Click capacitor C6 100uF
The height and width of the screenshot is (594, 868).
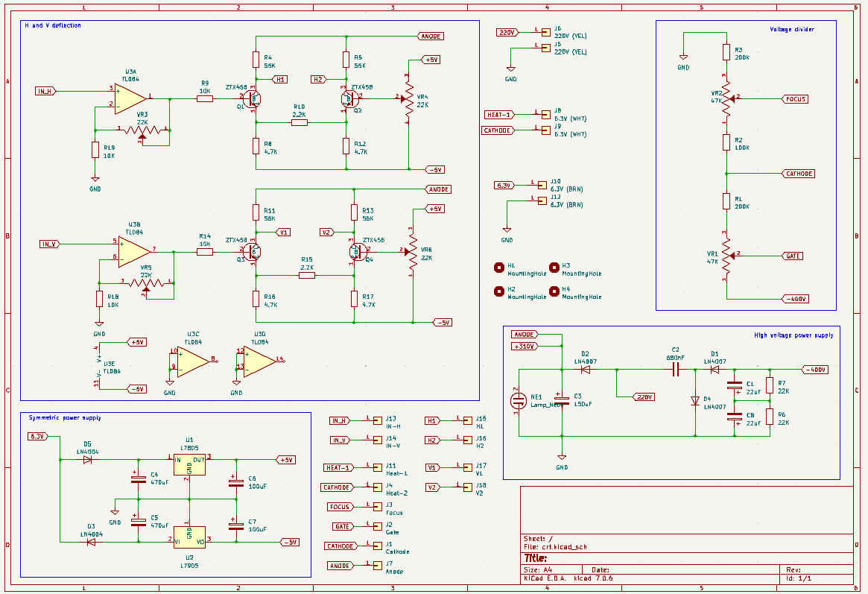coord(236,483)
